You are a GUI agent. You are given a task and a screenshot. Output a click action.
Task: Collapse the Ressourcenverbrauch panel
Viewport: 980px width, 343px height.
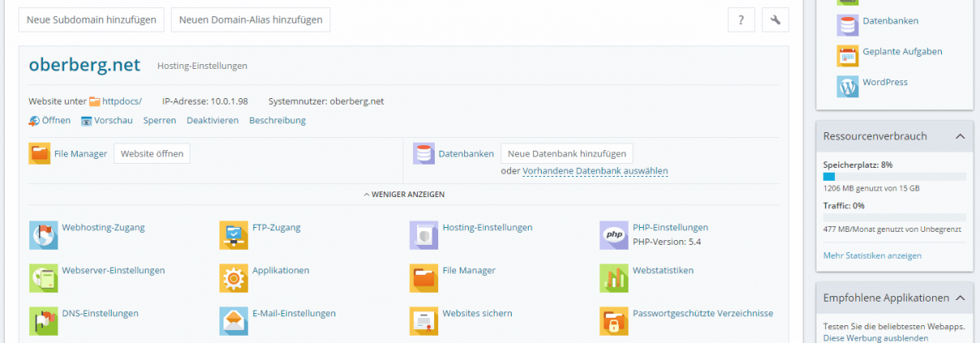(x=960, y=136)
